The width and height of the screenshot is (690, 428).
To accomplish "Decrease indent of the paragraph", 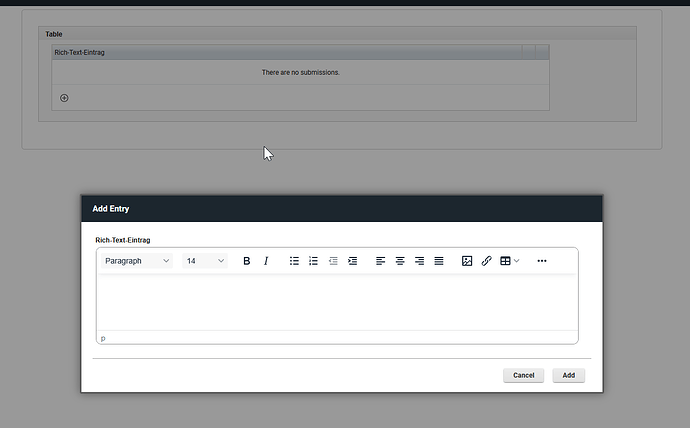I will [333, 261].
